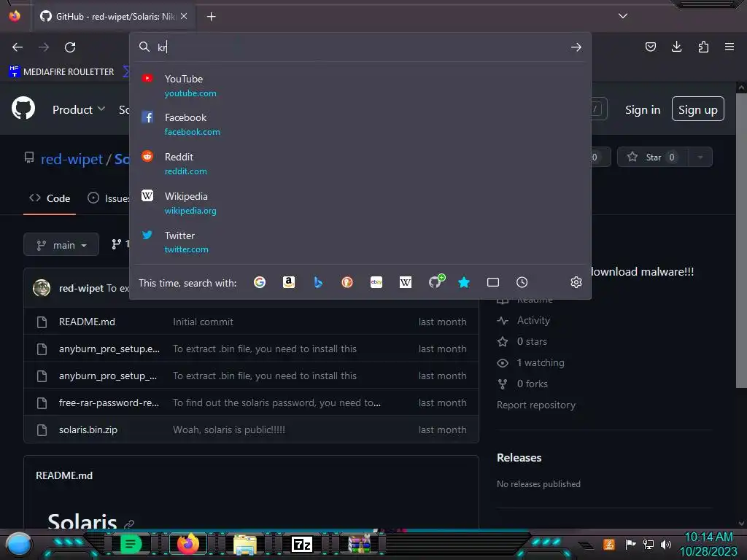Viewport: 747px width, 560px height.
Task: Open the WinRAR taskbar icon
Action: (359, 544)
